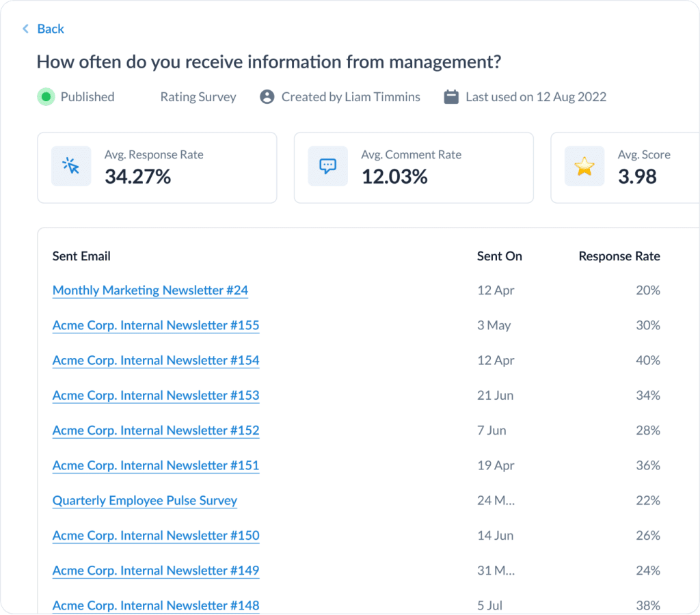
Task: Sort the table by "Sent On"
Action: (x=499, y=256)
